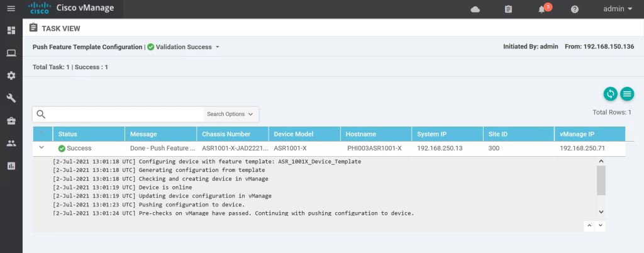Open the Maintenance briefcase sidebar icon

[x=11, y=120]
